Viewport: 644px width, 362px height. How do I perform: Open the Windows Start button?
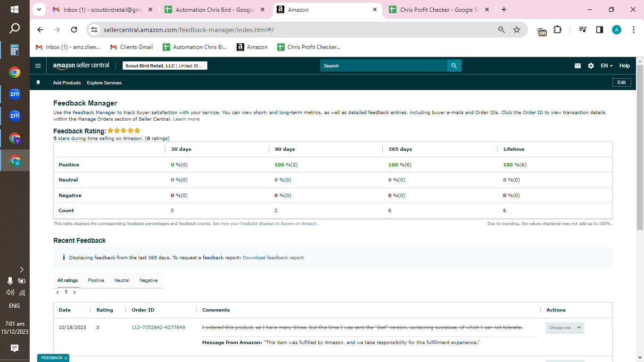(x=15, y=9)
